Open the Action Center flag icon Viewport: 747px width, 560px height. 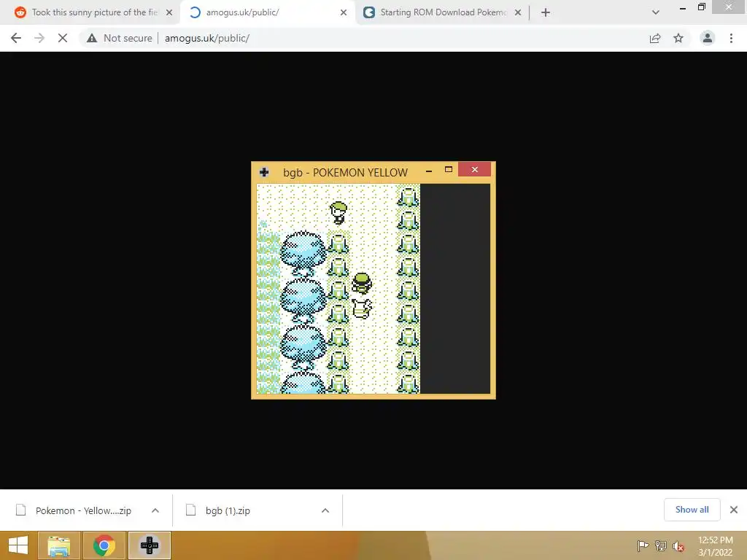click(x=643, y=546)
